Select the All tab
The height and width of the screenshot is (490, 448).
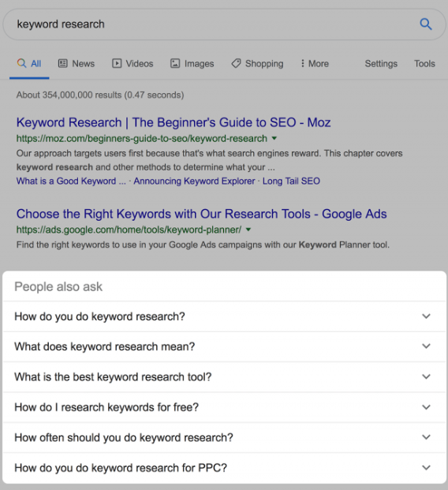tap(29, 64)
